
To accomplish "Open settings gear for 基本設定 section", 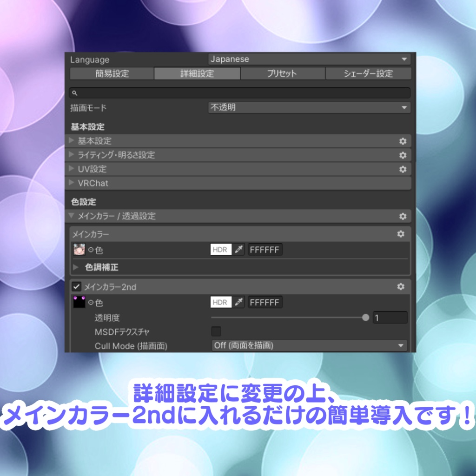I will [x=403, y=141].
